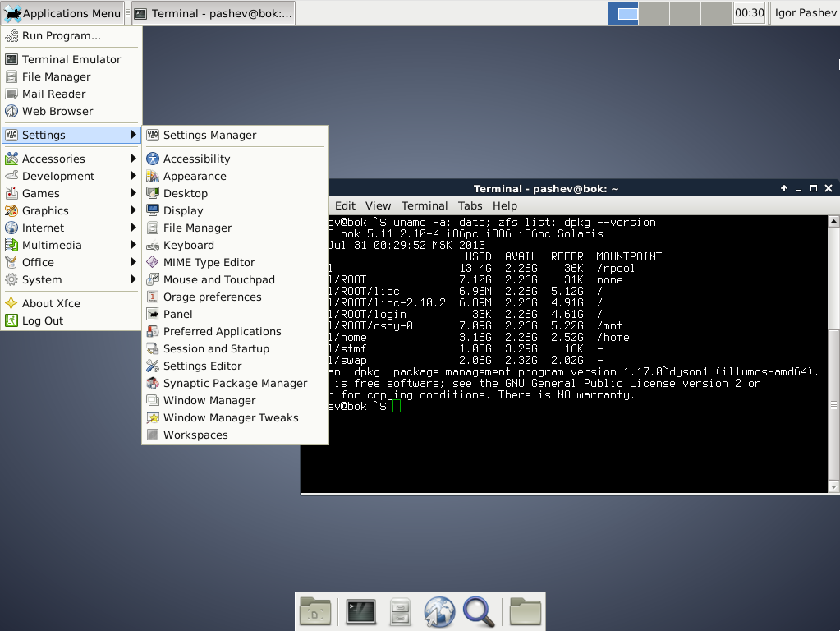Click the Keyboard settings icon
Image resolution: width=840 pixels, height=631 pixels.
coord(153,246)
